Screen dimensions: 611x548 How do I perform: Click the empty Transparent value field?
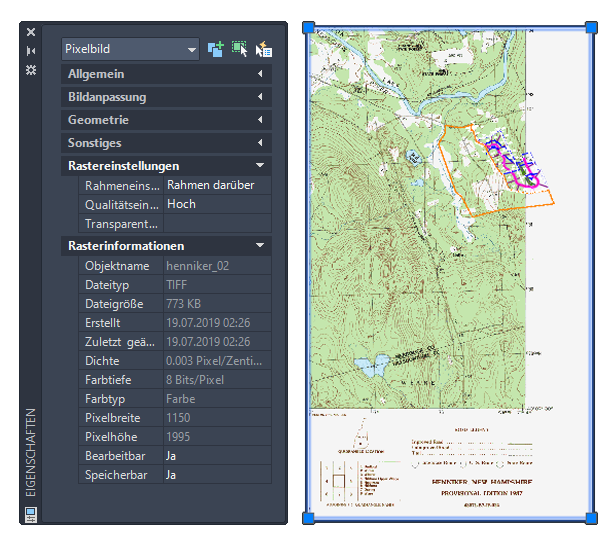click(x=217, y=223)
